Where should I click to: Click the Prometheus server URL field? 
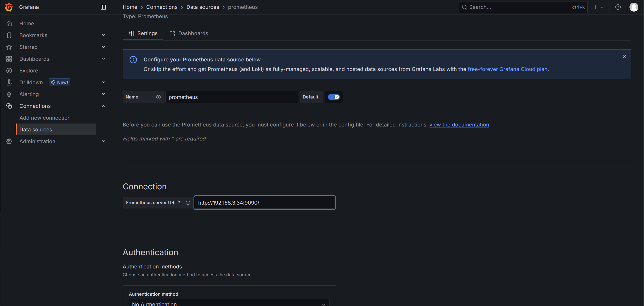point(265,203)
